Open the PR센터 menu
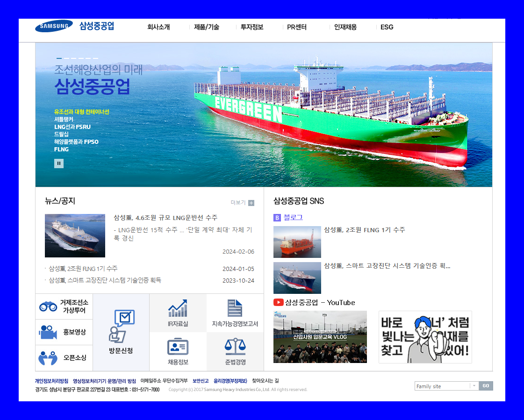524x420 pixels. (x=297, y=27)
